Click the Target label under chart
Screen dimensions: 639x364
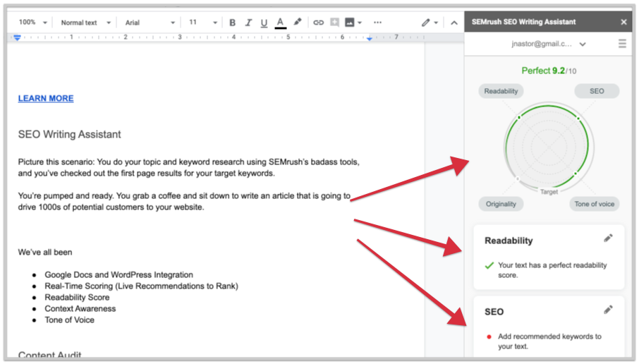[x=549, y=192]
